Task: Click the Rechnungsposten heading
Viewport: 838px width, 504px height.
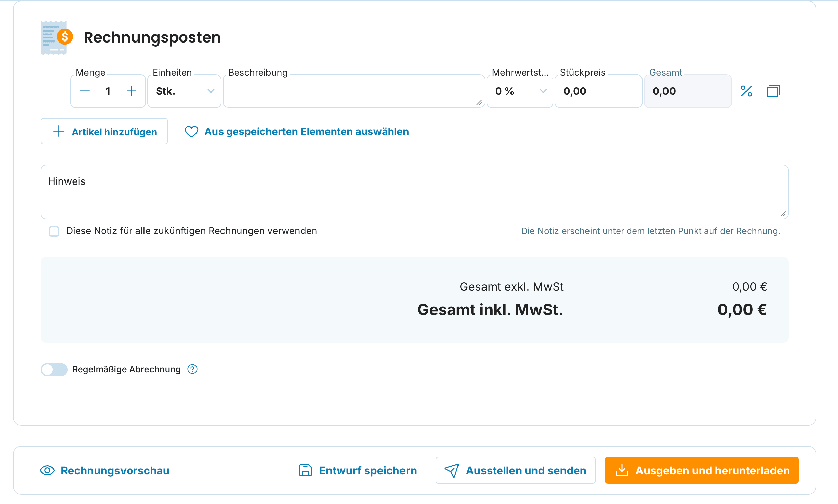Action: 152,37
